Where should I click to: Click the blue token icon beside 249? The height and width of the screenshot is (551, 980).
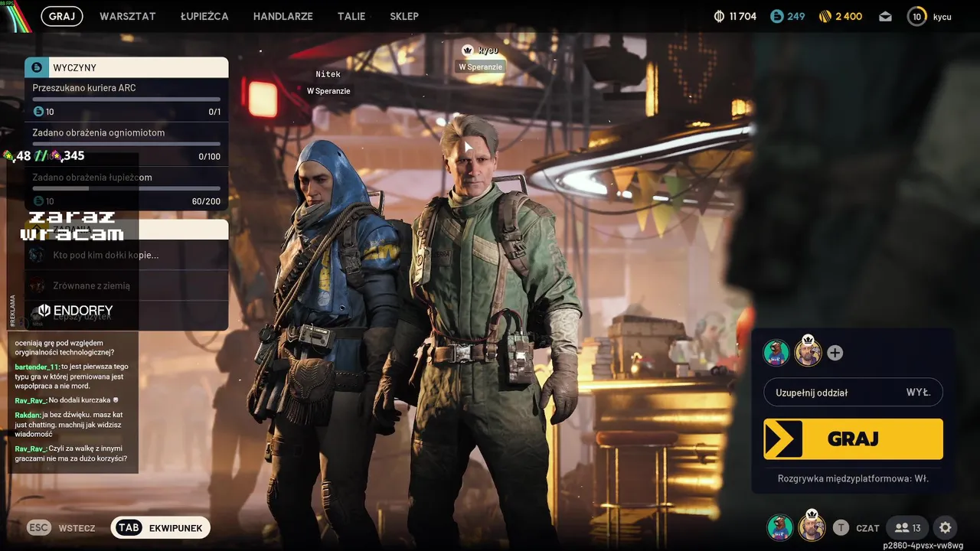[x=777, y=16]
